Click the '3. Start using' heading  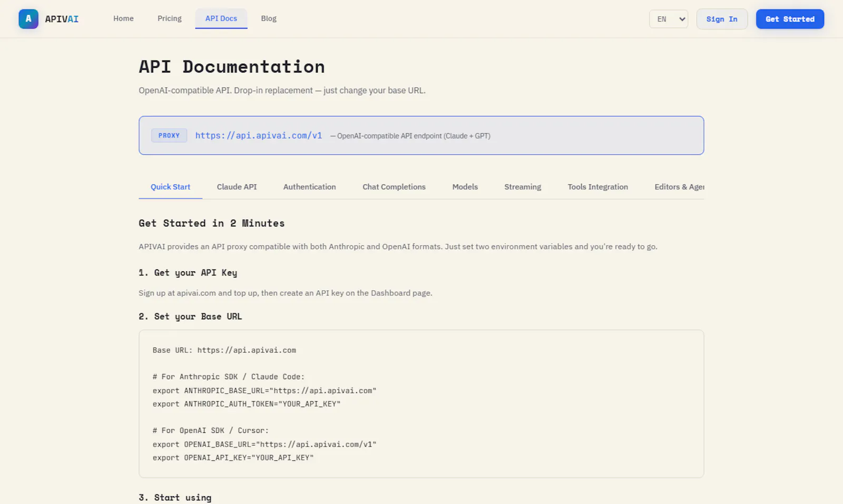coord(175,498)
